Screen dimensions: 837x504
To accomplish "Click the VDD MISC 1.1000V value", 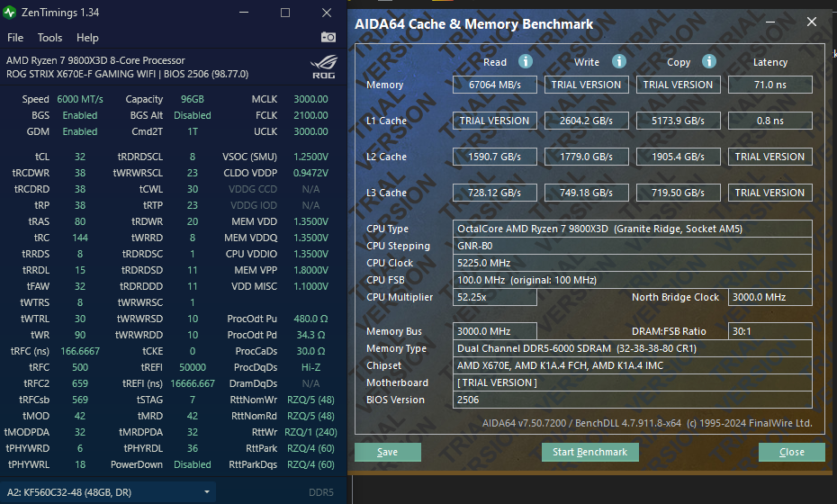I will coord(310,286).
